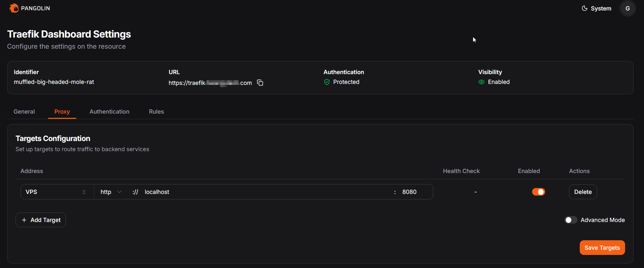Copy the resource URL with copy icon

coord(260,83)
